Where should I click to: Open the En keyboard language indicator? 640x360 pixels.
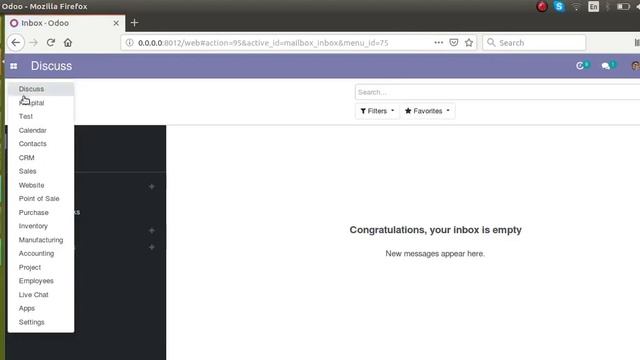coord(593,7)
